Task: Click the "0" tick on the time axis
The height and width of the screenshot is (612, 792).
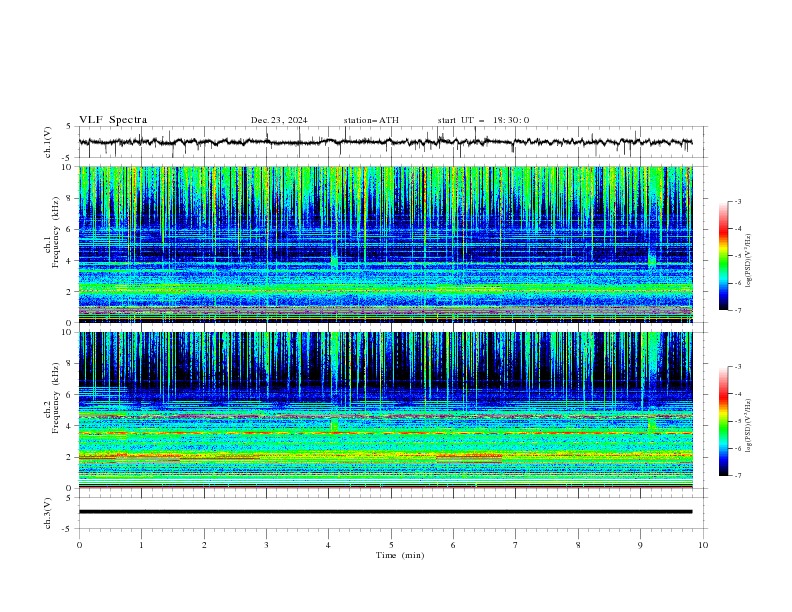Action: pyautogui.click(x=79, y=545)
